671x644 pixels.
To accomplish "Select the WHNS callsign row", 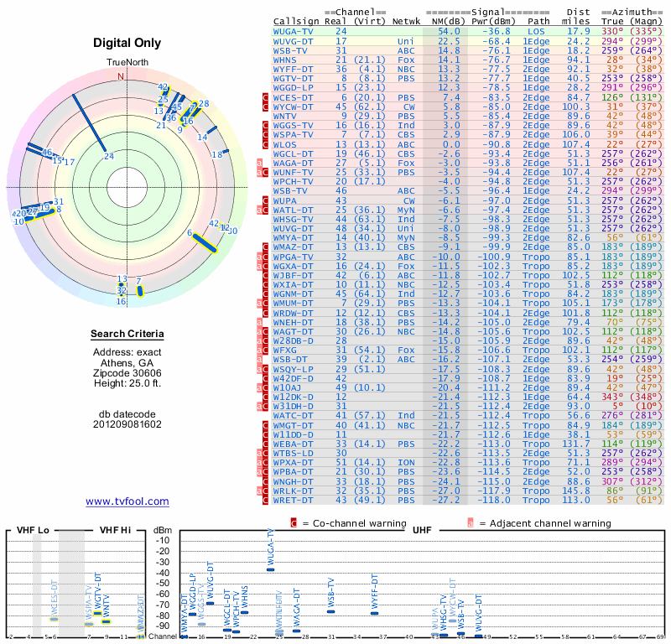I will (x=467, y=60).
